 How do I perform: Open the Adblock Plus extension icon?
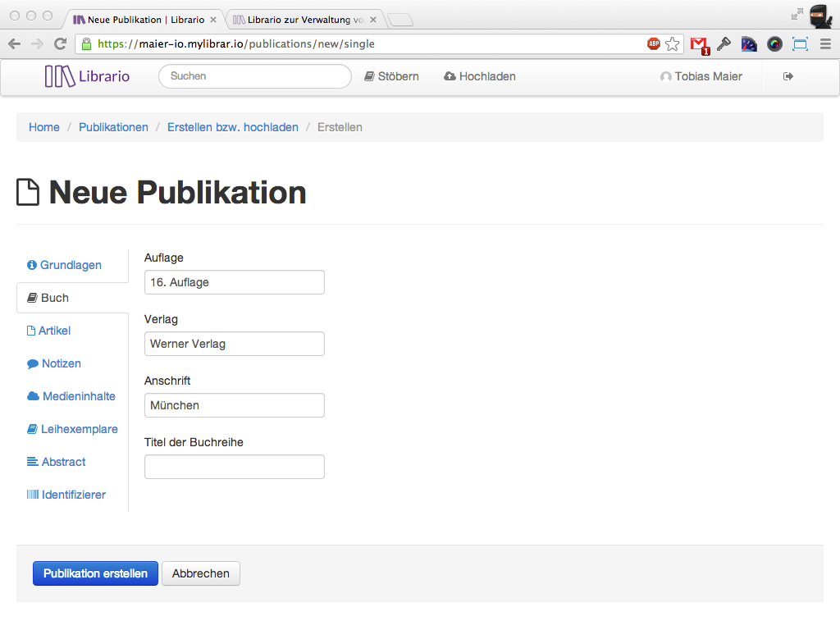click(654, 44)
